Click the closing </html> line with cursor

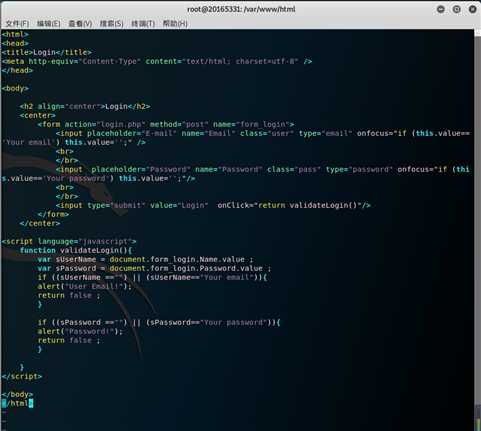(x=17, y=403)
